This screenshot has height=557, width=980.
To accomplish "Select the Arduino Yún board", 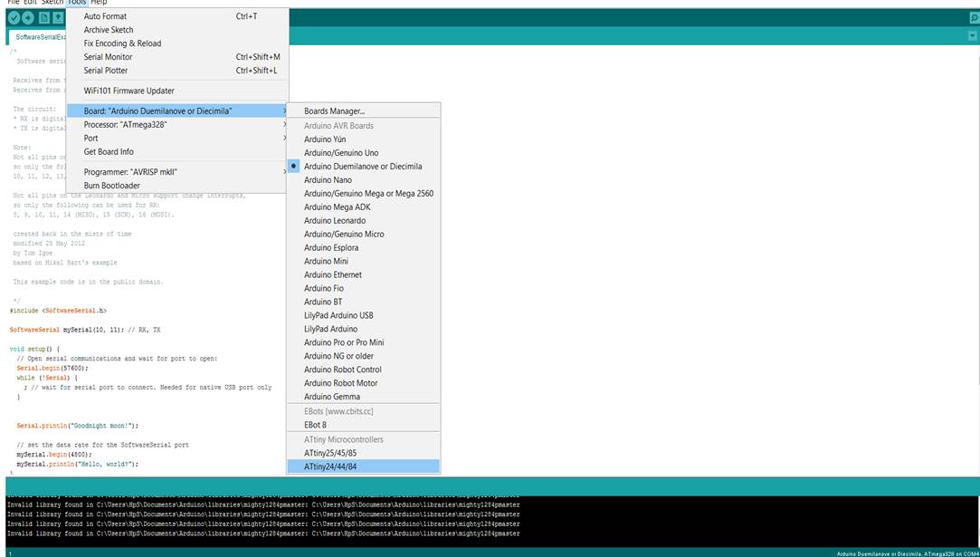I will pyautogui.click(x=363, y=139).
